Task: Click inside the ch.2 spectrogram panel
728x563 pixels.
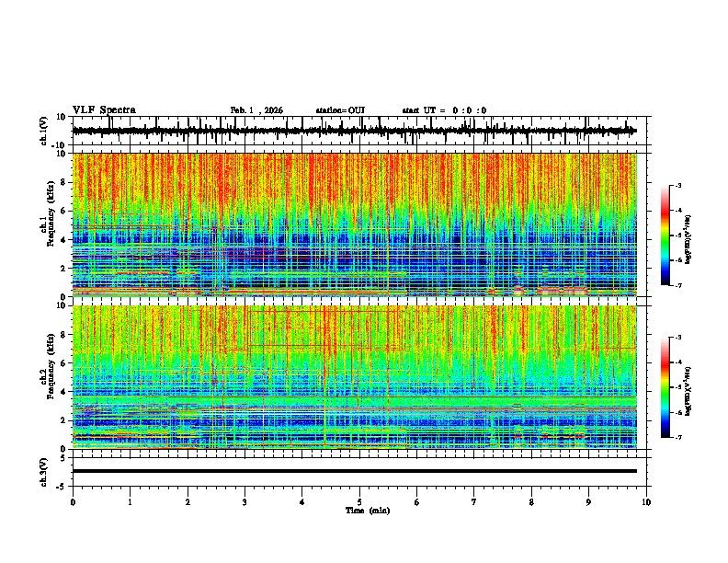Action: (x=355, y=377)
